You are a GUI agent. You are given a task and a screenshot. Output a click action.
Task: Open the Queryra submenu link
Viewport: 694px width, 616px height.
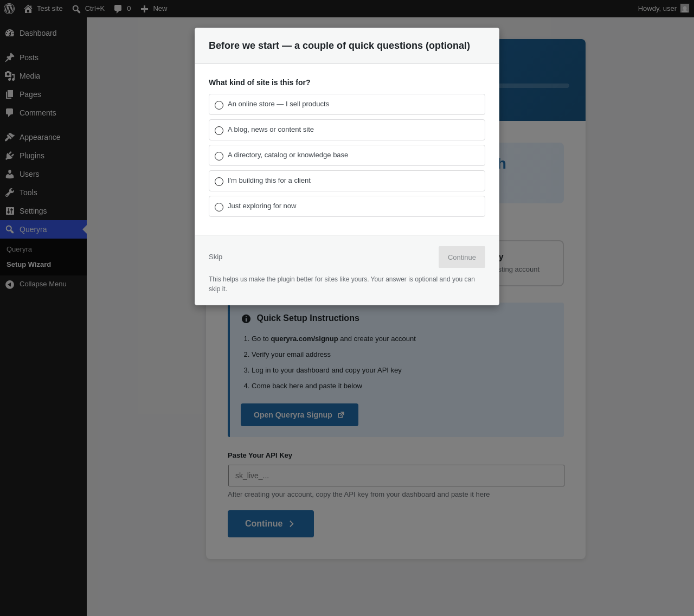click(x=20, y=249)
